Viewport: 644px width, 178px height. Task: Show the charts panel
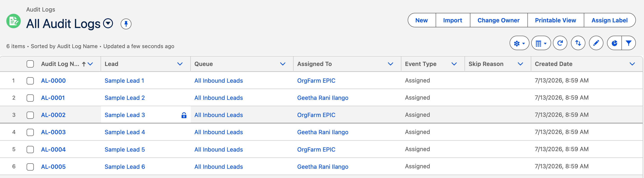614,43
